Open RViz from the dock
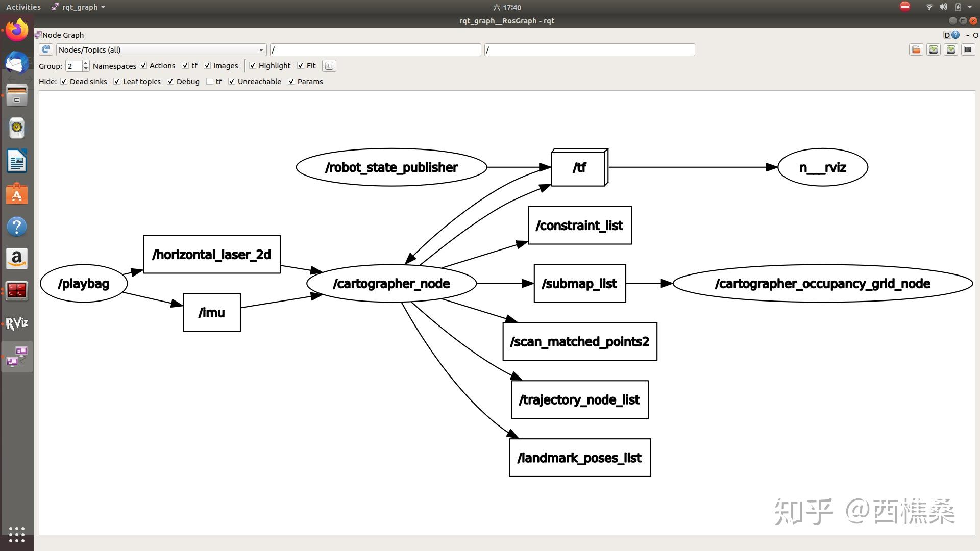Image resolution: width=980 pixels, height=551 pixels. click(x=17, y=323)
